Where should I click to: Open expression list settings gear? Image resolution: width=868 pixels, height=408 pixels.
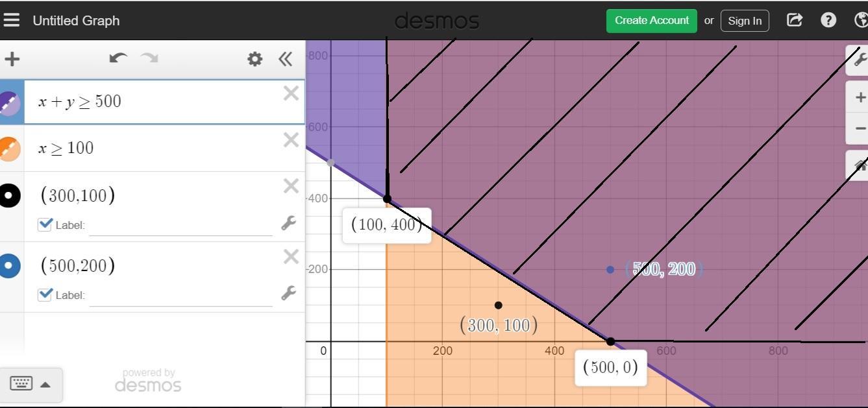[254, 59]
